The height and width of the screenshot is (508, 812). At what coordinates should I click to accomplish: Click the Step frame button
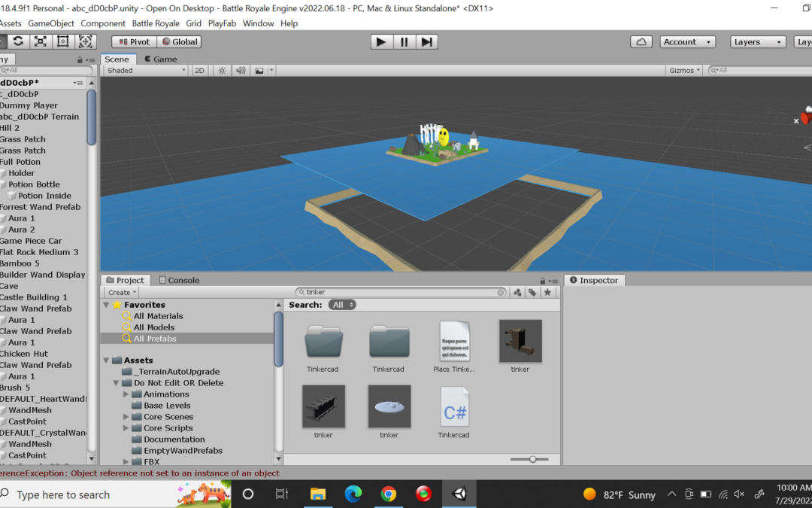[x=427, y=42]
